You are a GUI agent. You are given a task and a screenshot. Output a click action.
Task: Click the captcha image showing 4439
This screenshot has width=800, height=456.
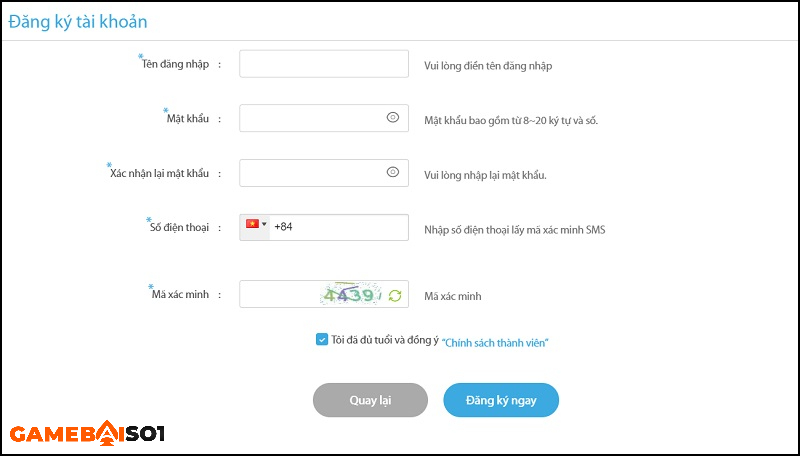(351, 295)
